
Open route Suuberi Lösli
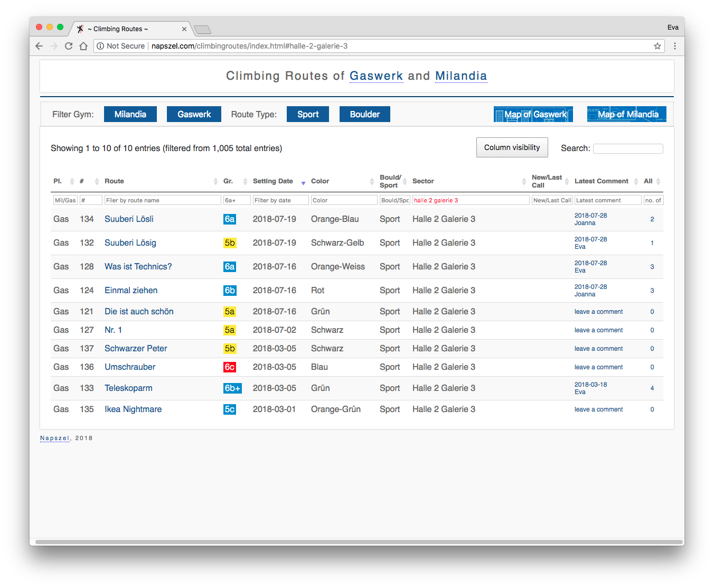coord(129,219)
